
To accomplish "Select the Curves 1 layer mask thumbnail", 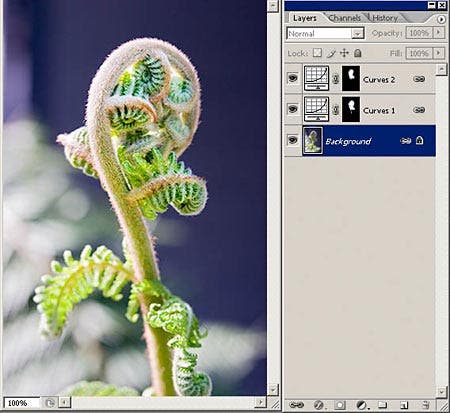I will coord(351,109).
